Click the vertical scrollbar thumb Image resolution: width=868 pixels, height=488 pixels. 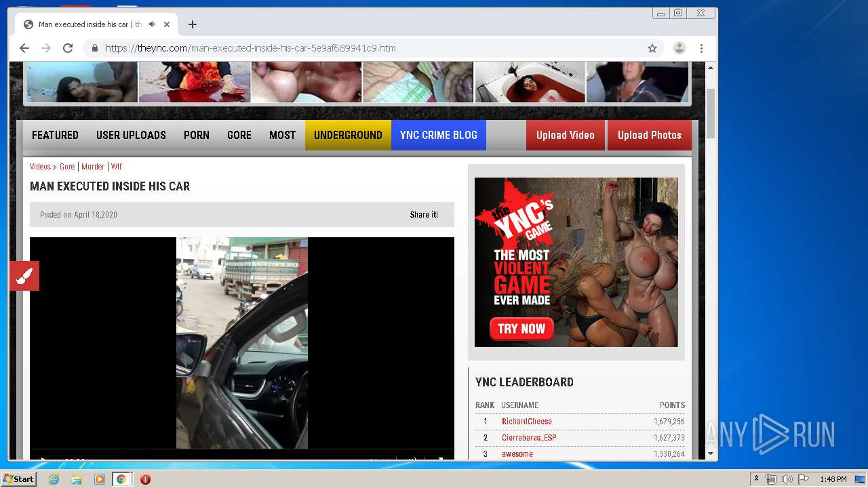(x=711, y=113)
